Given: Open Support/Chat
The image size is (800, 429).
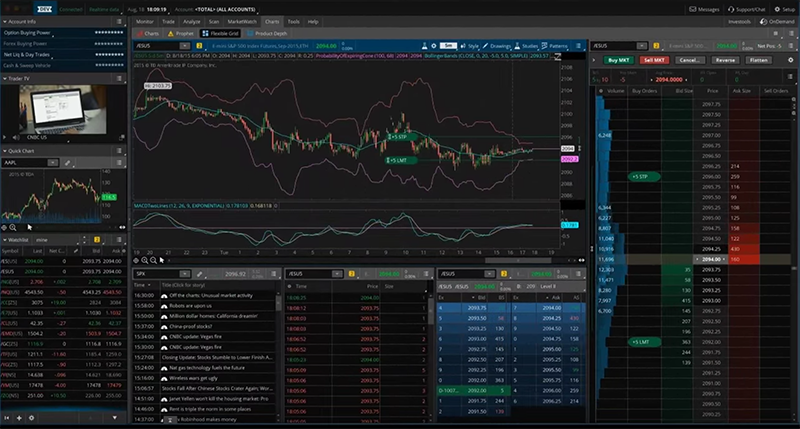Looking at the screenshot, I should point(746,9).
